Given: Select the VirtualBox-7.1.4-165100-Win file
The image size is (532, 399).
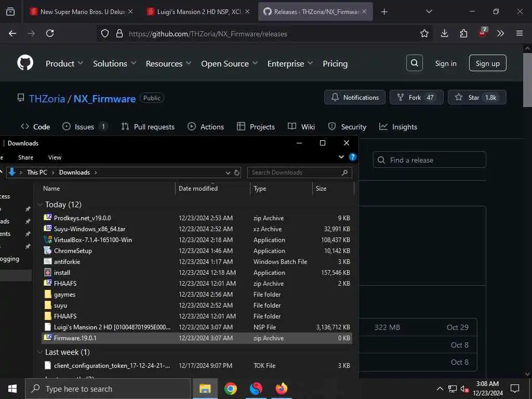Looking at the screenshot, I should [92, 240].
